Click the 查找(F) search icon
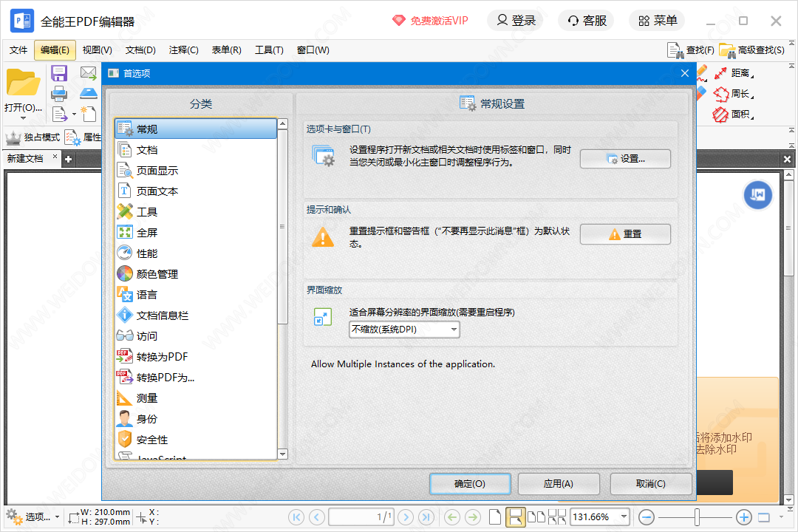Screen dimensions: 798x532 [x=675, y=50]
